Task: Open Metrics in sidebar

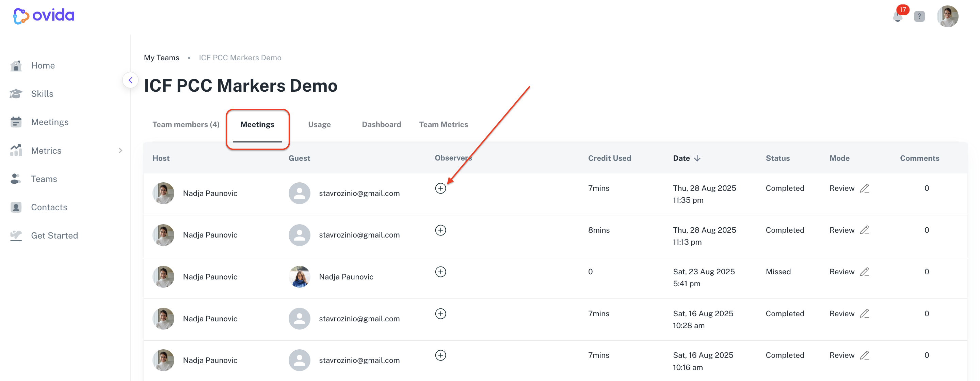Action: [46, 151]
